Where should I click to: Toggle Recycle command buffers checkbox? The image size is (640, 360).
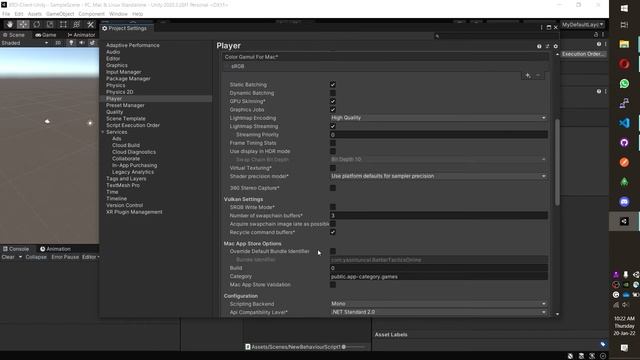pos(333,232)
